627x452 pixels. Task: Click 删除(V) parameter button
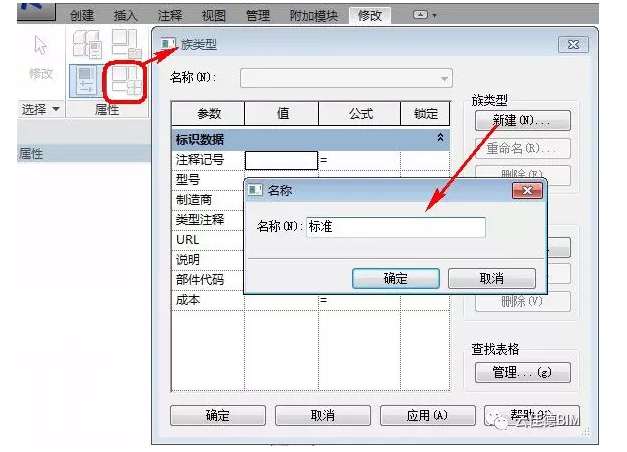click(523, 301)
